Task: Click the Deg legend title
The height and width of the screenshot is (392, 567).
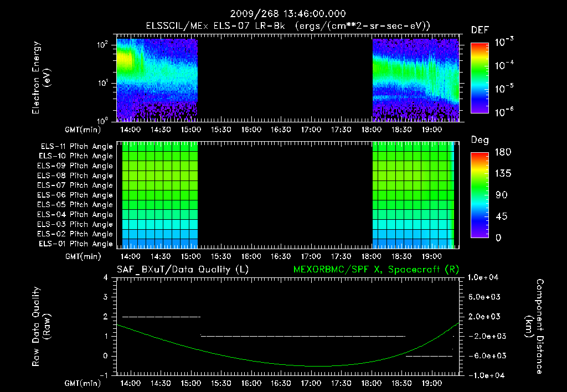Action: [x=480, y=140]
